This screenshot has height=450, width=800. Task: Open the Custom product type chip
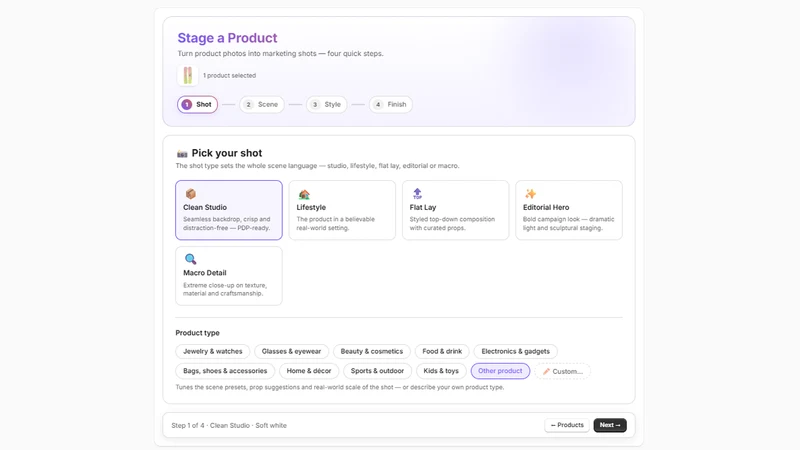pyautogui.click(x=562, y=371)
